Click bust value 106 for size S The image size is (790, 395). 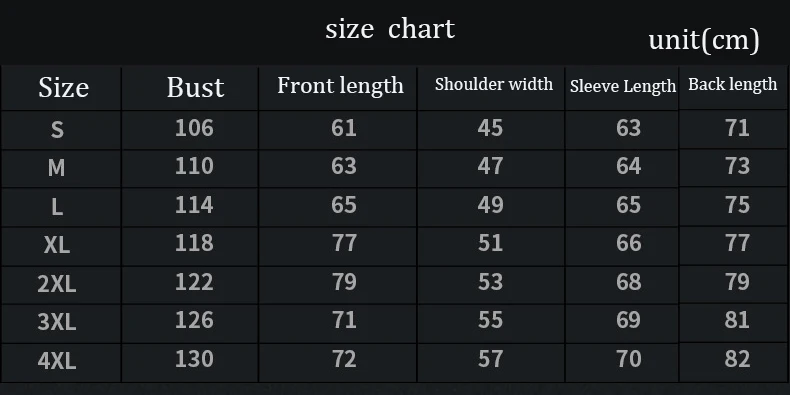coord(194,128)
